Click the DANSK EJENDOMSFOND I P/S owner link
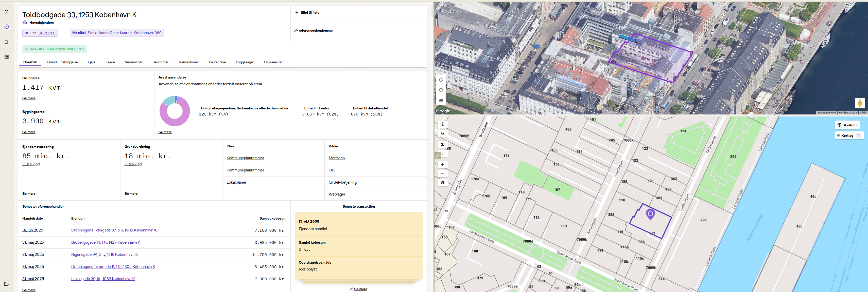Image resolution: width=868 pixels, height=292 pixels. (x=56, y=49)
